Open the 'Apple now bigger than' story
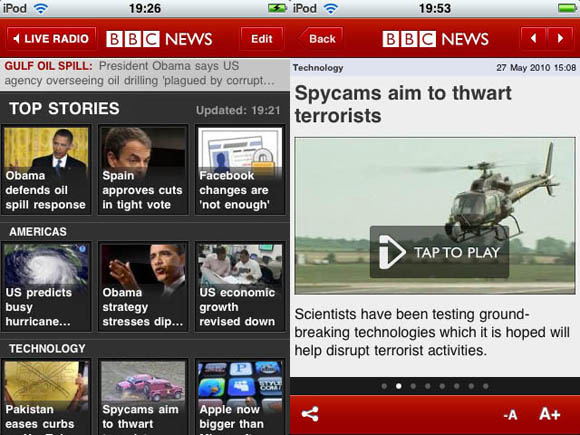This screenshot has height=435, width=580. (240, 397)
